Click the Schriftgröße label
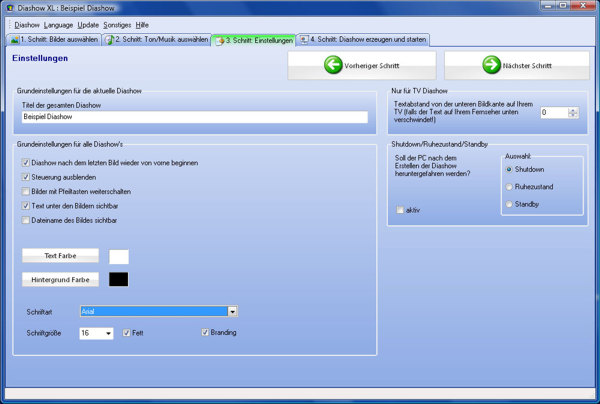Screen dimensions: 600x404 coord(44,333)
